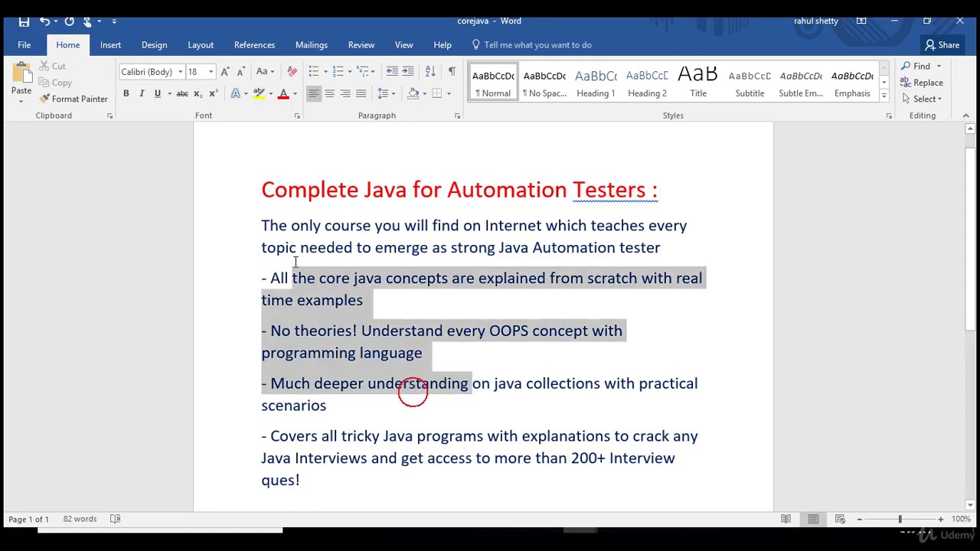
Task: Align text left
Action: [313, 93]
